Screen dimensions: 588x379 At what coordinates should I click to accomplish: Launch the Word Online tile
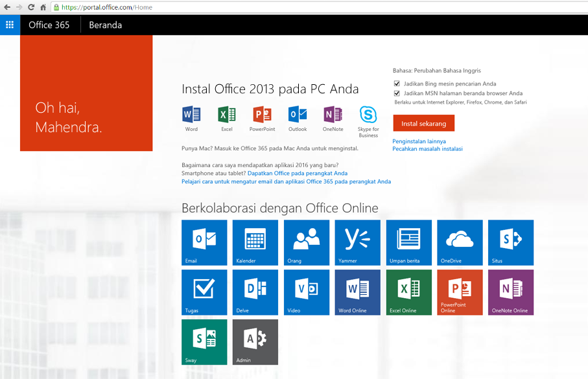point(358,292)
